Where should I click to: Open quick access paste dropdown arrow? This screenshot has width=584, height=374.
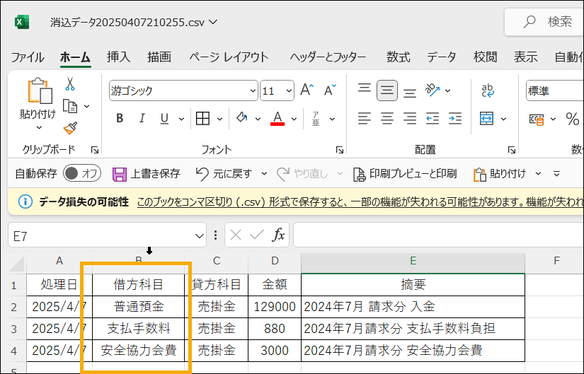click(538, 174)
